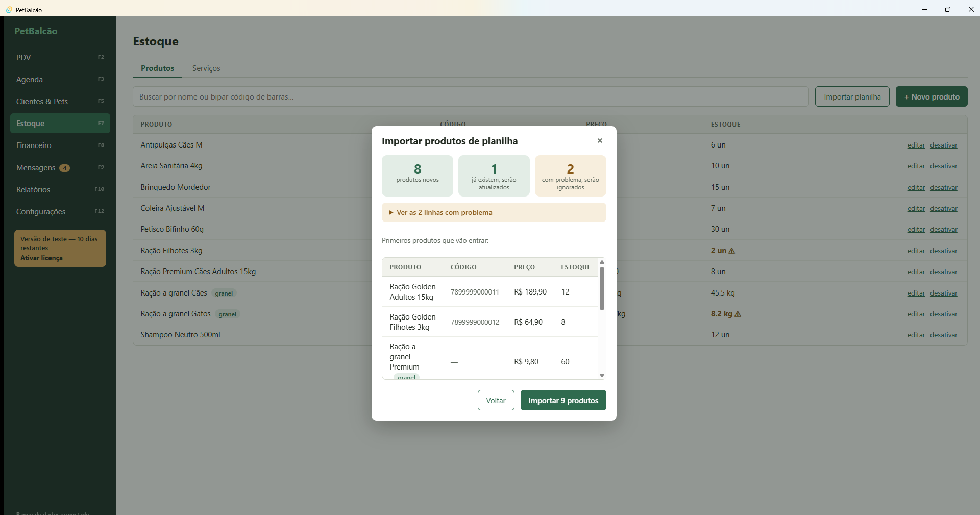The image size is (980, 515).
Task: Open the PDV sidebar item
Action: [x=60, y=57]
